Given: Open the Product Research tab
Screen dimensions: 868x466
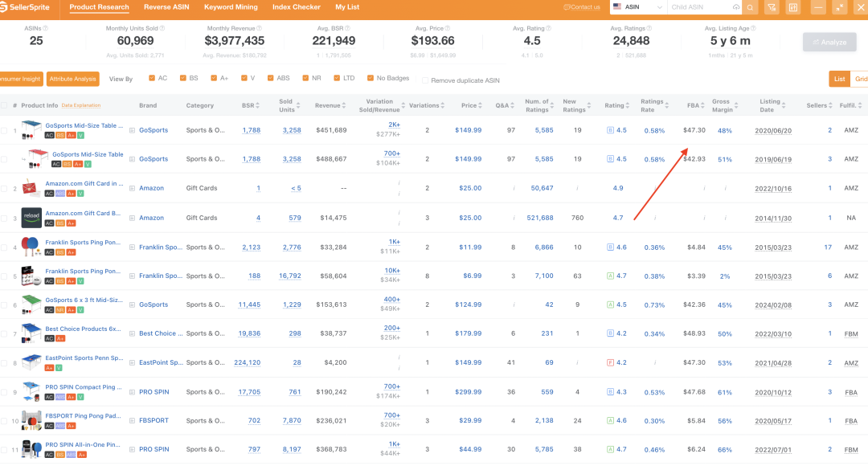Looking at the screenshot, I should click(99, 7).
